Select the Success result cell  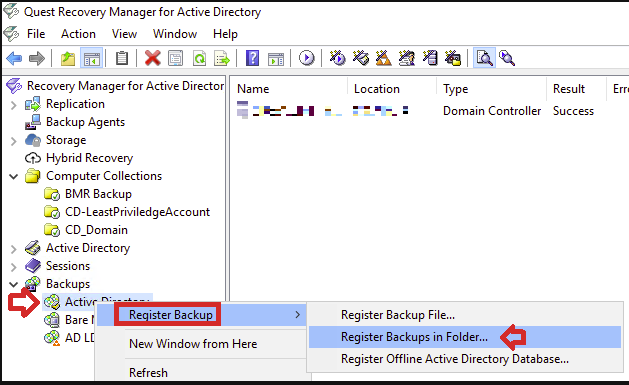click(573, 111)
